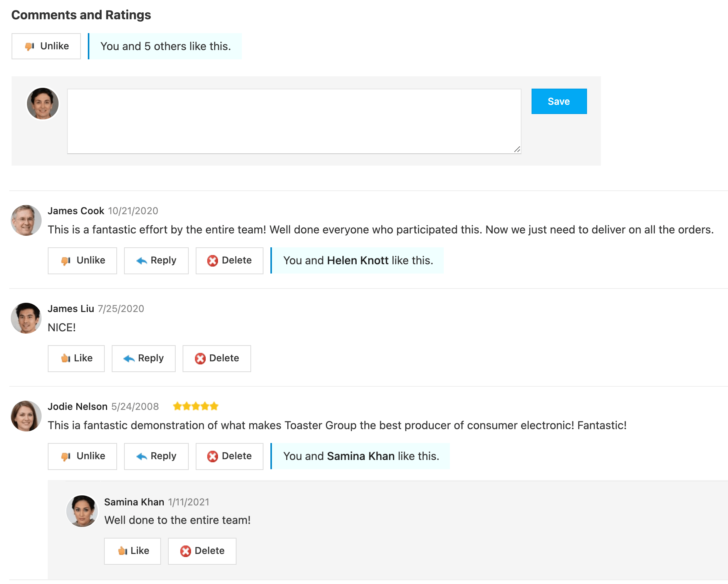Reply to James Cook's comment
Viewport: 728px width, 584px height.
pyautogui.click(x=156, y=261)
